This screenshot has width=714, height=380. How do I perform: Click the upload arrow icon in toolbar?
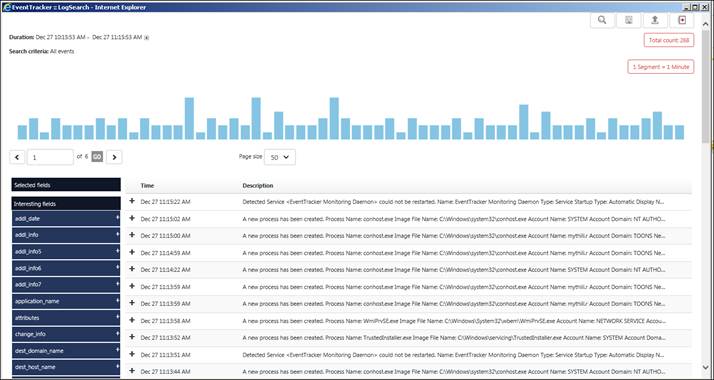[x=655, y=20]
